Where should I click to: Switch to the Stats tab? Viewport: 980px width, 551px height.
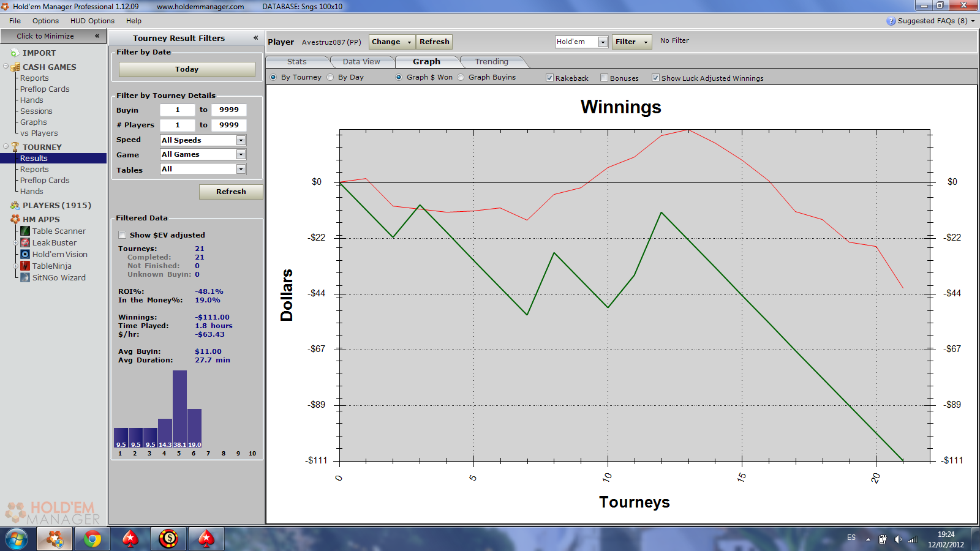pyautogui.click(x=297, y=62)
